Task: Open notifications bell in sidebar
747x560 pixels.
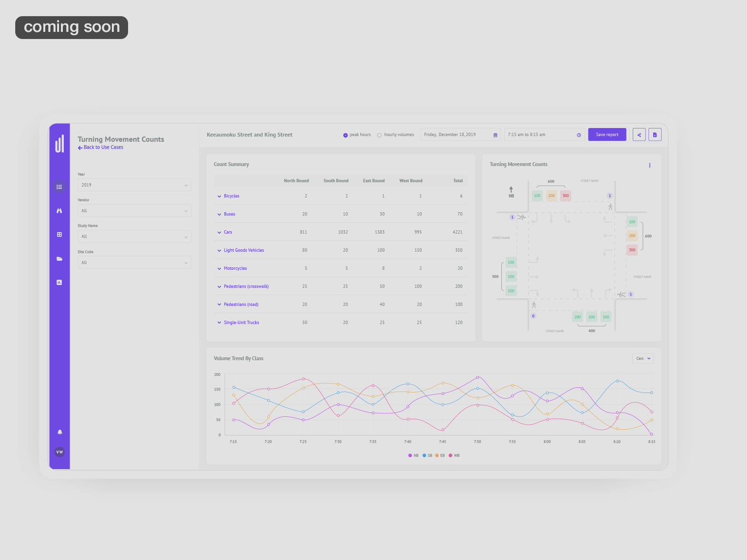Action: [60, 432]
